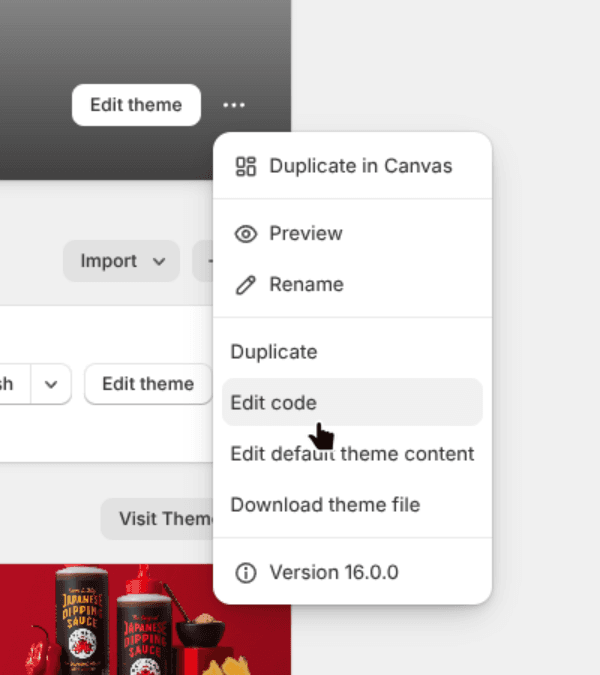Viewport: 600px width, 675px height.
Task: Click the white Edit theme button on dark banner
Action: tap(136, 105)
